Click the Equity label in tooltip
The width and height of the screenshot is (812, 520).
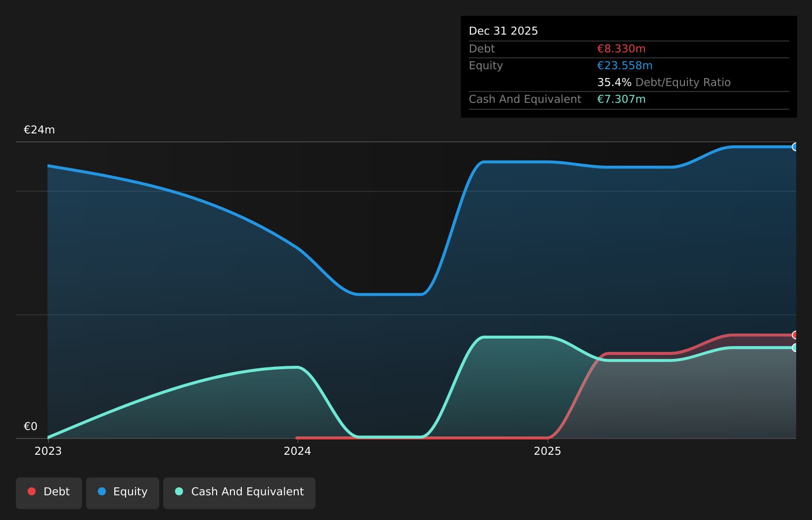(486, 66)
